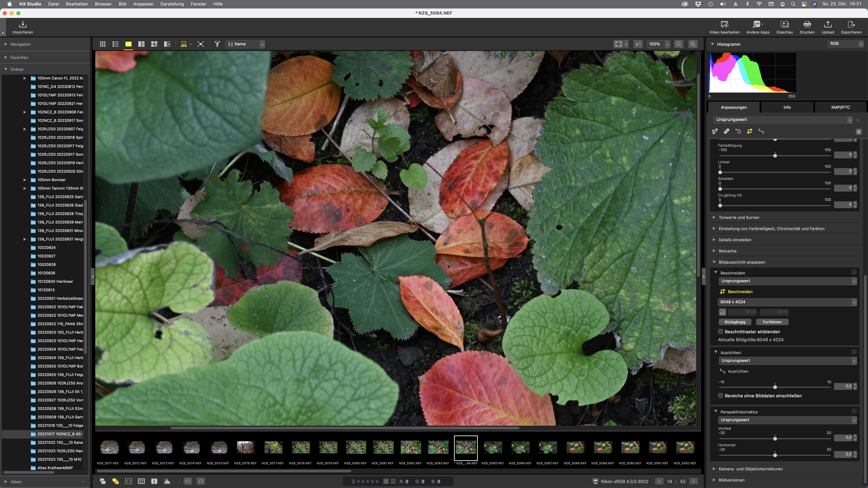
Task: Open the RGB histogram channel dropdown
Action: 846,44
